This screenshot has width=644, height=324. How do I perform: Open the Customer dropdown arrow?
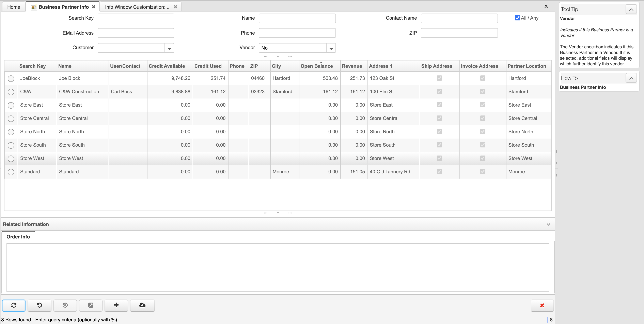pos(169,48)
